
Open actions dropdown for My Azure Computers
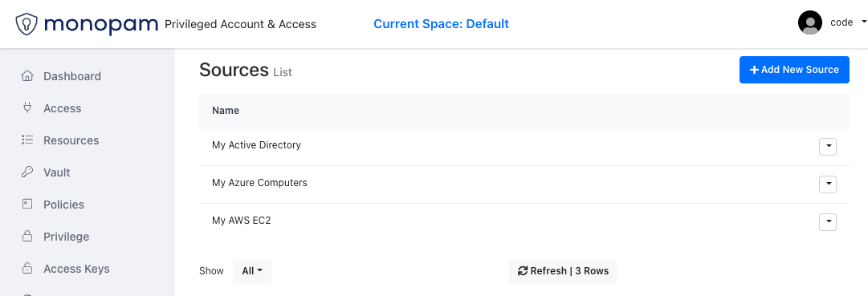828,184
